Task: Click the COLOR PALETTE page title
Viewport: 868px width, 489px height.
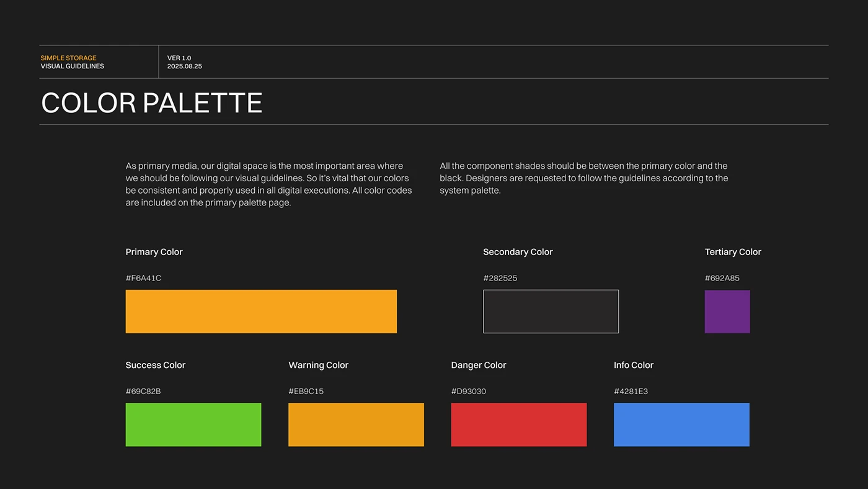Action: click(151, 103)
